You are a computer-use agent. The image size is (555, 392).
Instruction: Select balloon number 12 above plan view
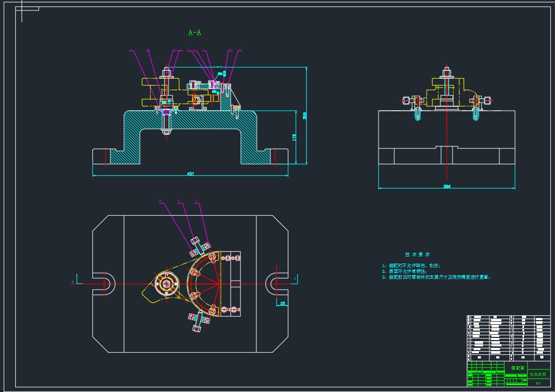(x=196, y=202)
